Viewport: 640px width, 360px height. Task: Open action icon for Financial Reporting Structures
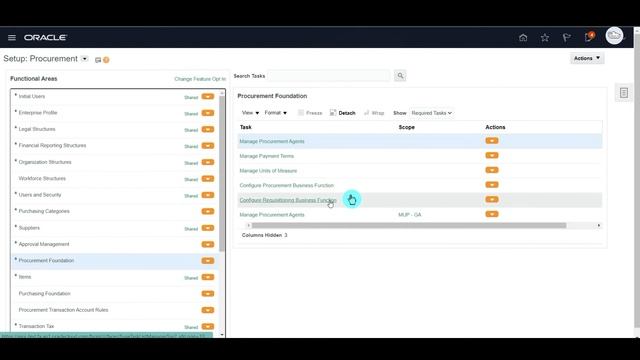[x=208, y=146]
